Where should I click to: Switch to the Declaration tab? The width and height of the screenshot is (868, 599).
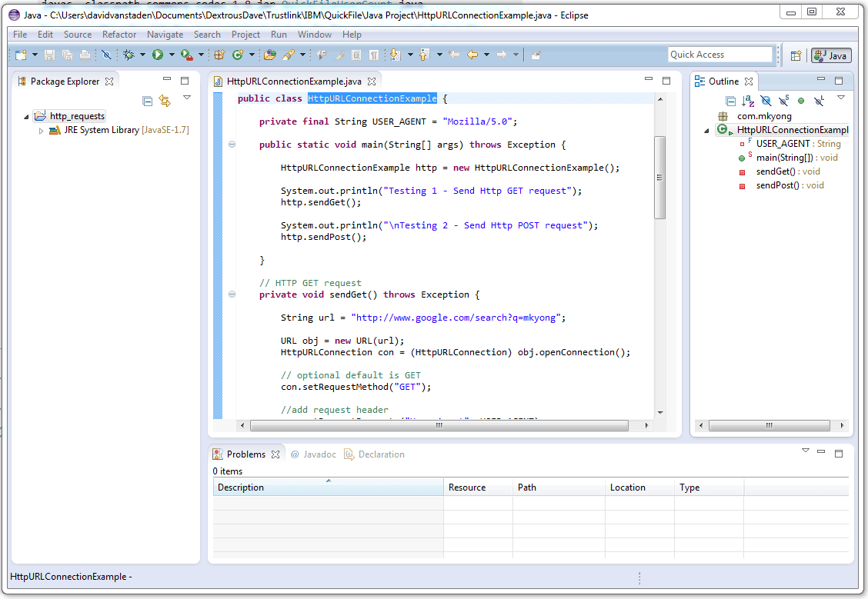[x=375, y=454]
